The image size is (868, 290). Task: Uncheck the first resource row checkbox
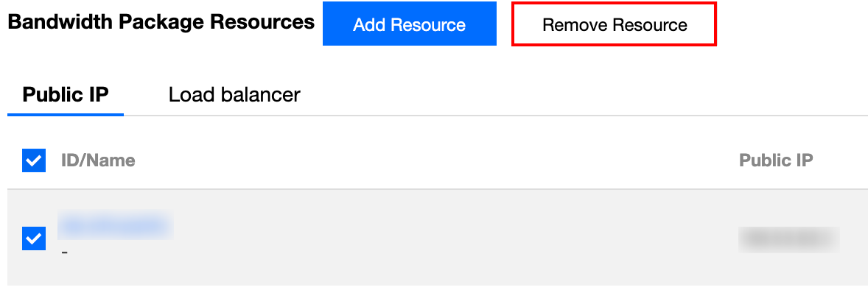coord(34,238)
